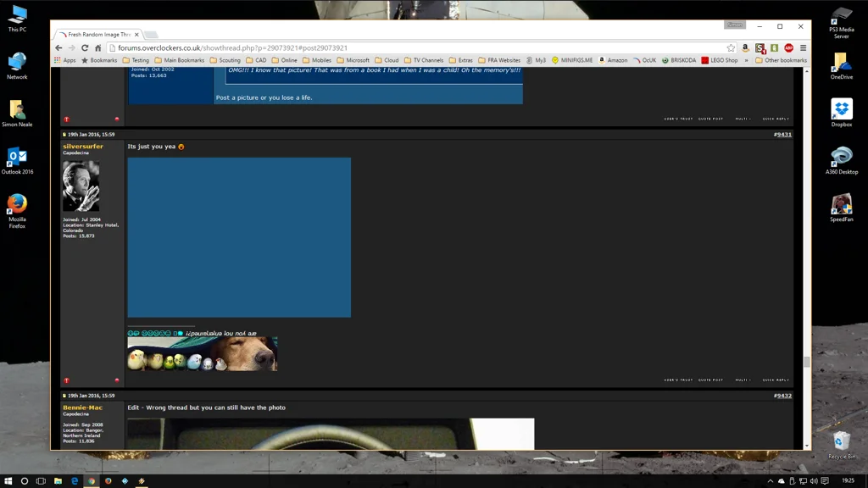The width and height of the screenshot is (868, 488).
Task: Open Cortana search circle on taskbar
Action: click(x=25, y=481)
